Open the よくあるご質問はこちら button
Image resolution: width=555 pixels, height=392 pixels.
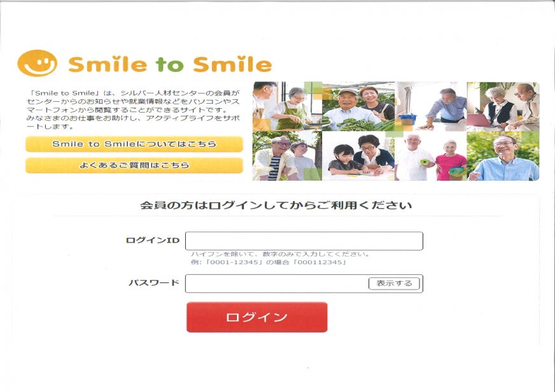point(134,165)
